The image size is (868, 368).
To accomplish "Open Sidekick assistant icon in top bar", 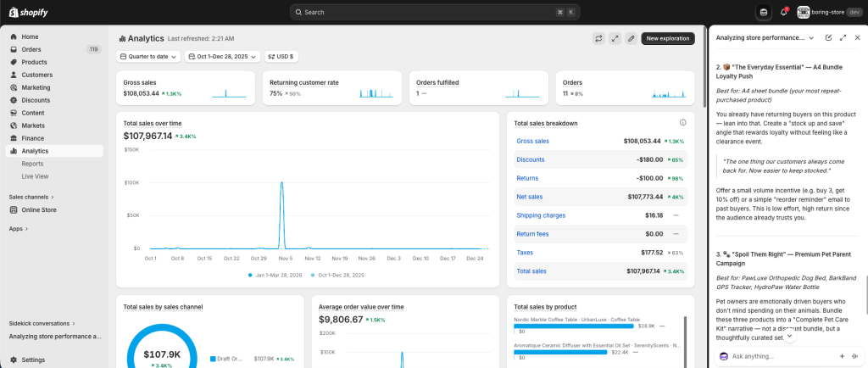I will pyautogui.click(x=764, y=12).
